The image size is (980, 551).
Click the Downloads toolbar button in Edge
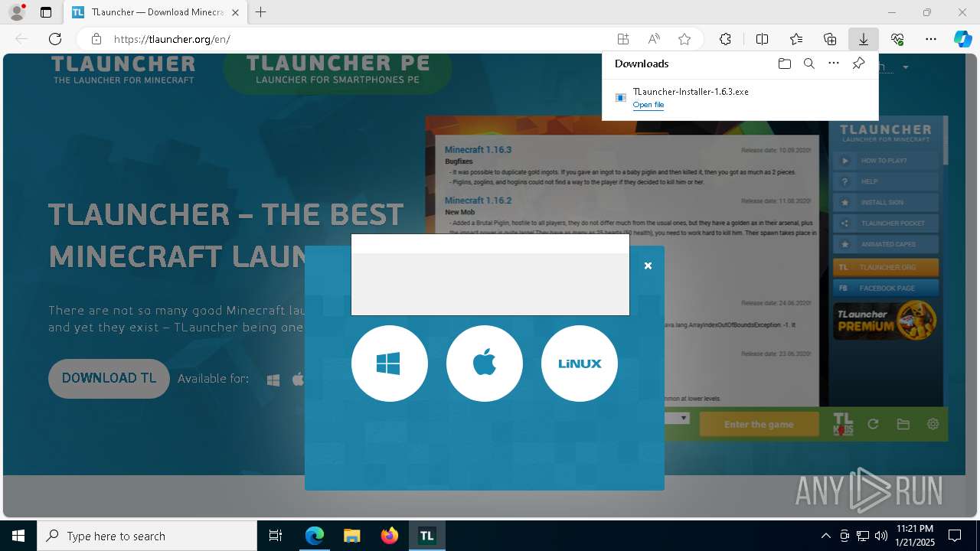(863, 39)
